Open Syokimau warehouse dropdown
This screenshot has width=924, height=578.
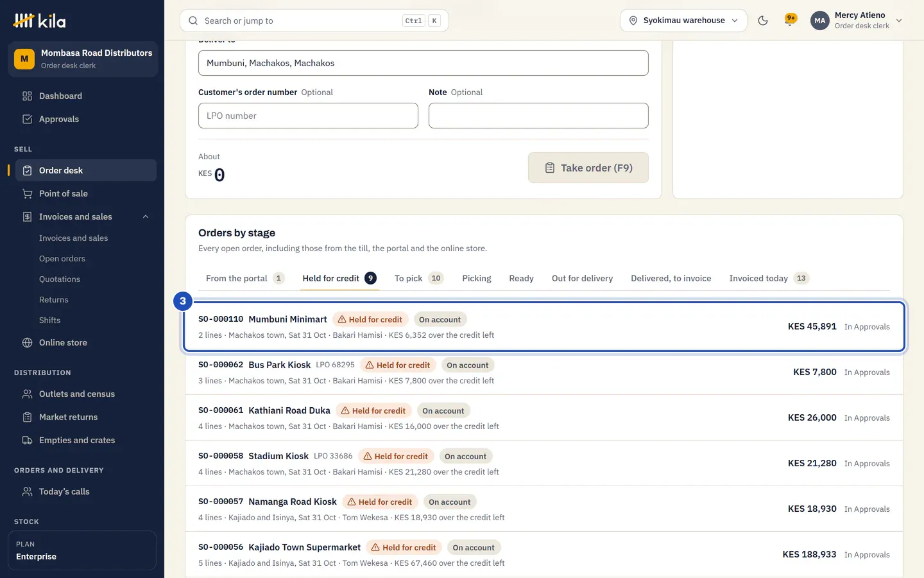(683, 21)
